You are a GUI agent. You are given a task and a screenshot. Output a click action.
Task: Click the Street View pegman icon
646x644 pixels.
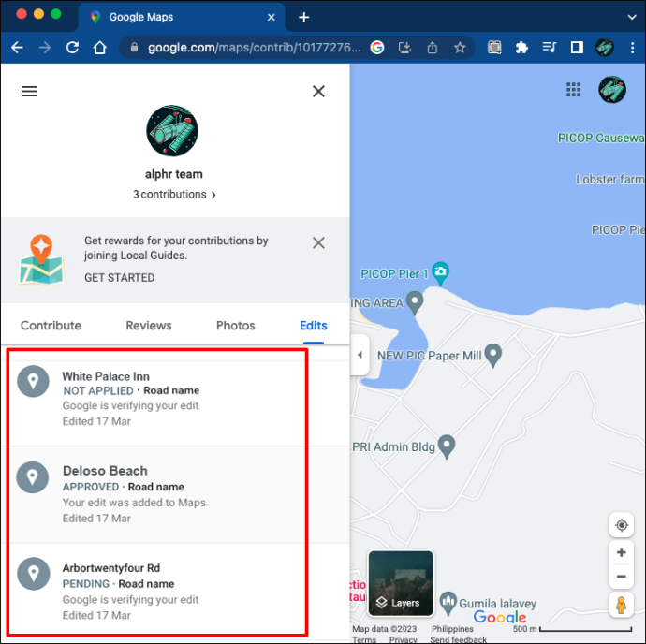pyautogui.click(x=622, y=606)
